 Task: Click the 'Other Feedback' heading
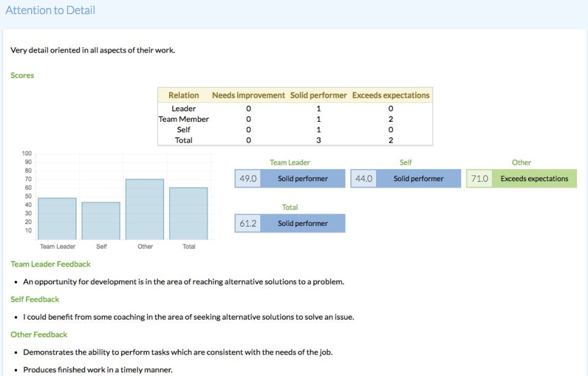coord(39,334)
